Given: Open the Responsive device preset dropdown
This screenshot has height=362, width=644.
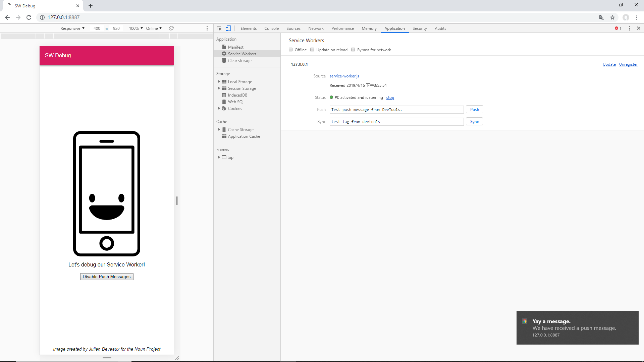Looking at the screenshot, I should tap(72, 28).
